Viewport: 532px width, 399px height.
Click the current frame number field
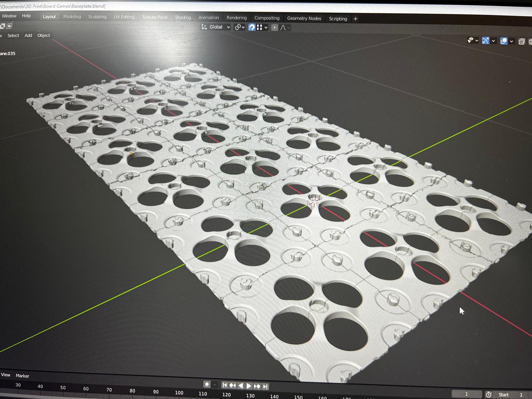[466, 394]
